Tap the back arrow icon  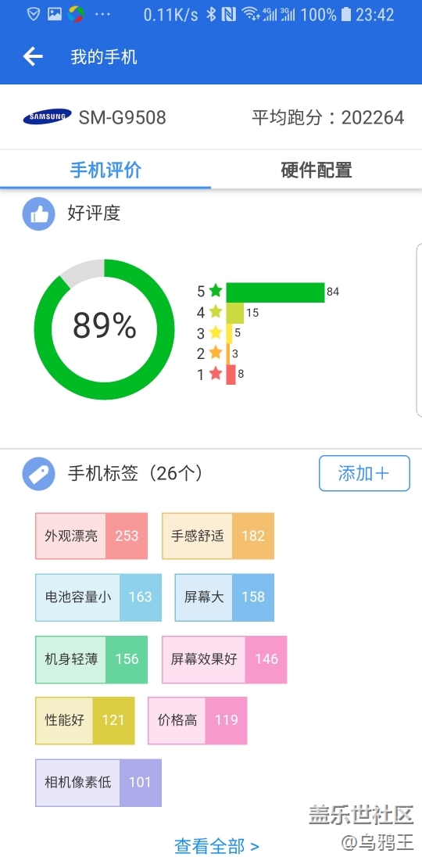click(x=33, y=56)
